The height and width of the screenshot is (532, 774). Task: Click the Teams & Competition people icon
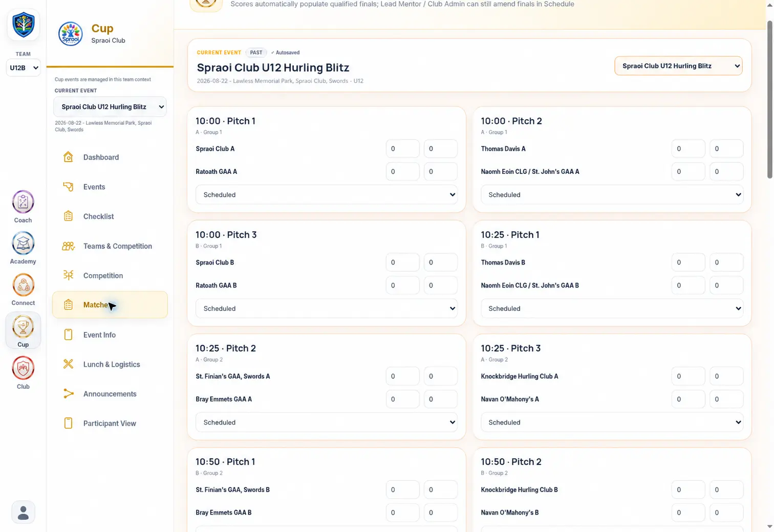[68, 246]
